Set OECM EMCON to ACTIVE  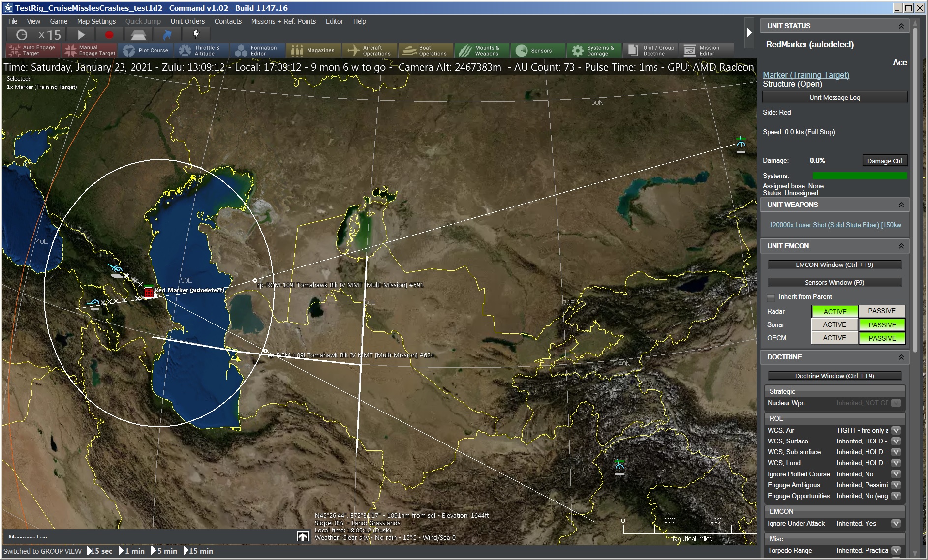point(835,338)
